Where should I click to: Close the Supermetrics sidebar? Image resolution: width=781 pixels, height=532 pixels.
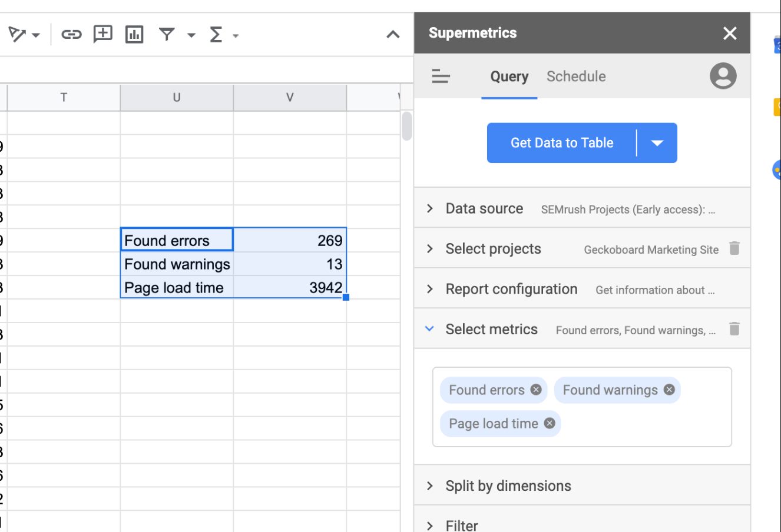[730, 33]
